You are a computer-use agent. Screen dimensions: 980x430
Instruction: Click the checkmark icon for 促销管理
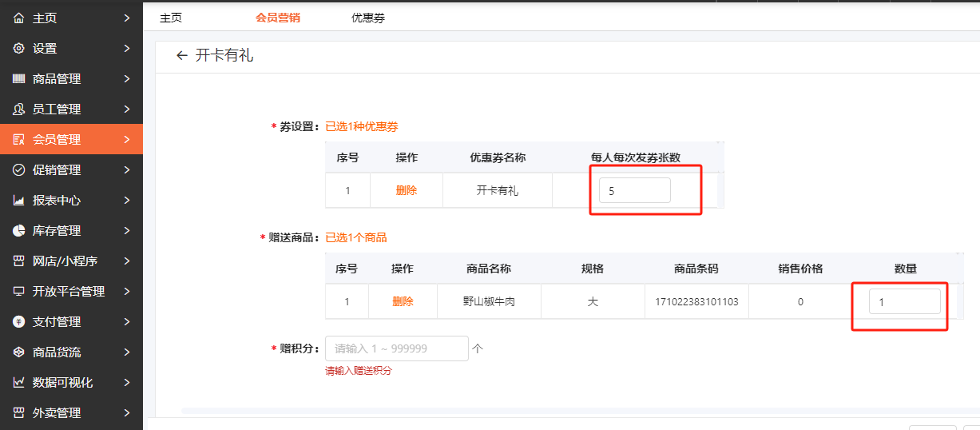pyautogui.click(x=19, y=170)
